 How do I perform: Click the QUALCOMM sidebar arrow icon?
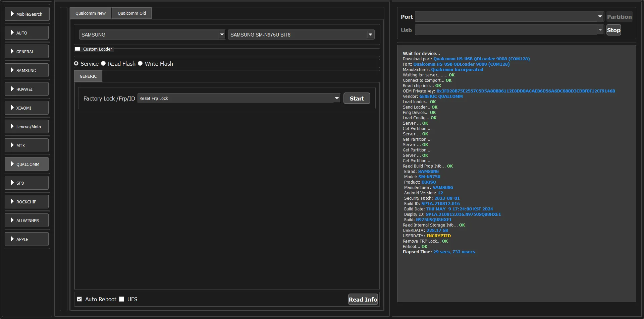pos(12,164)
